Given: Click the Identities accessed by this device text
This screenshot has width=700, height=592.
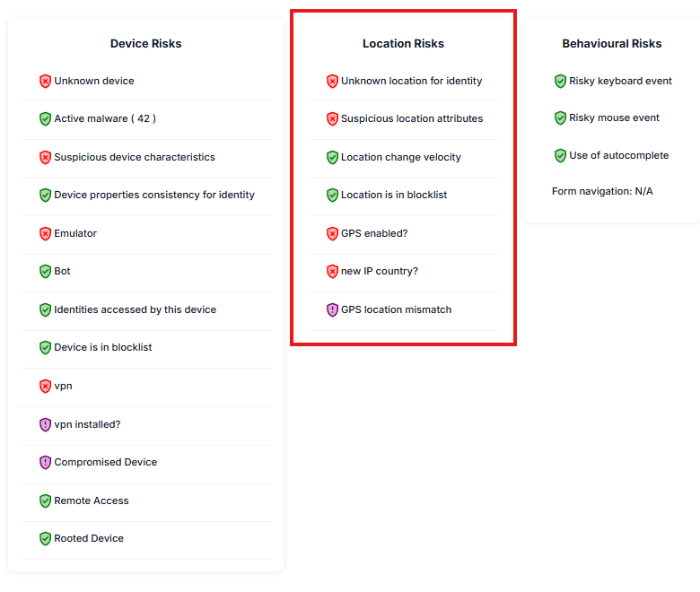Looking at the screenshot, I should 135,309.
